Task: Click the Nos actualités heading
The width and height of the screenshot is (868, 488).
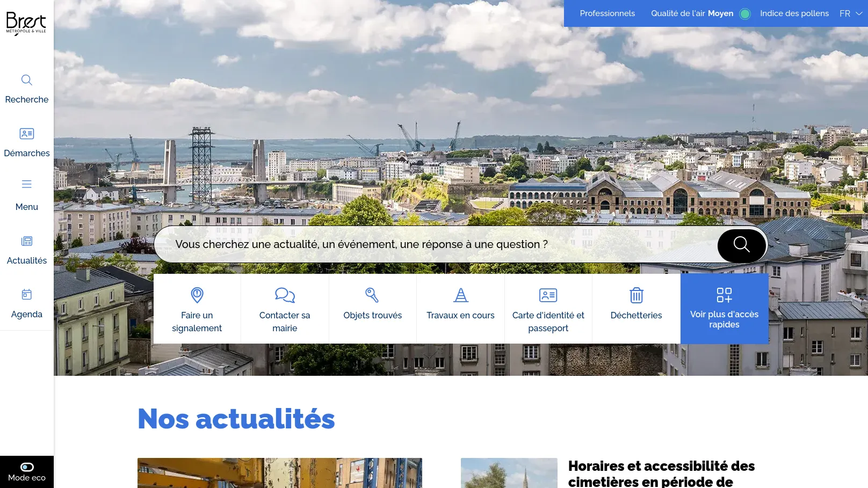Action: [236, 419]
